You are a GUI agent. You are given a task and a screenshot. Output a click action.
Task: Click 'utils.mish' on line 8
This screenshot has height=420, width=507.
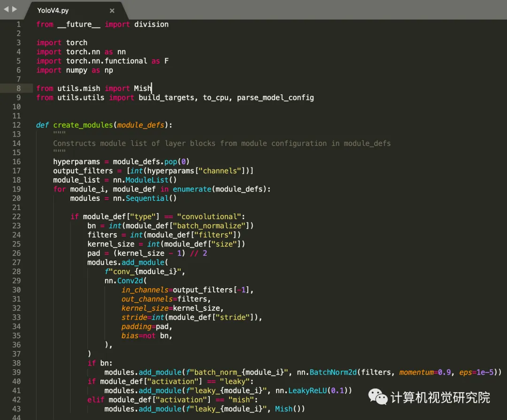tap(79, 88)
